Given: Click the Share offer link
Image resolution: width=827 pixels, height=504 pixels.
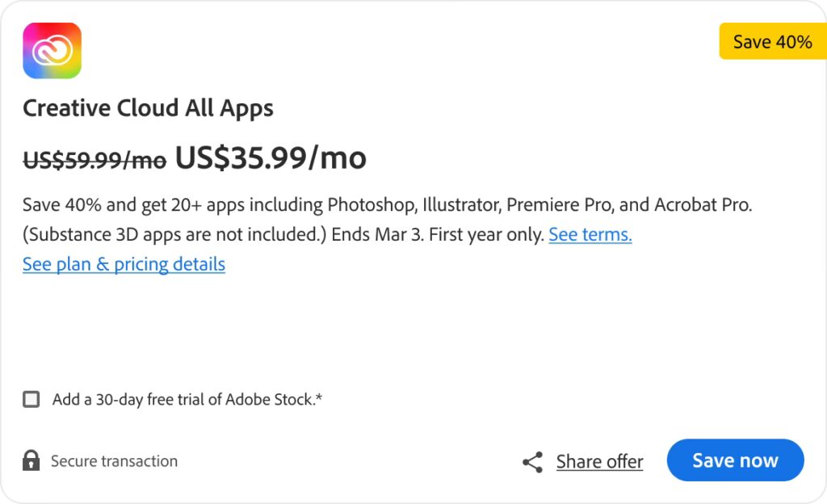Looking at the screenshot, I should coord(599,462).
